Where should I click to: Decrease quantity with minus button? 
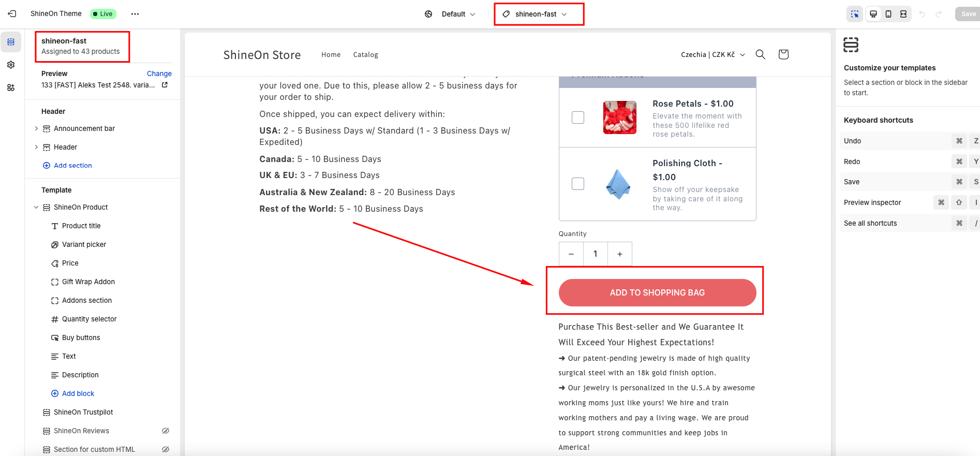point(571,254)
